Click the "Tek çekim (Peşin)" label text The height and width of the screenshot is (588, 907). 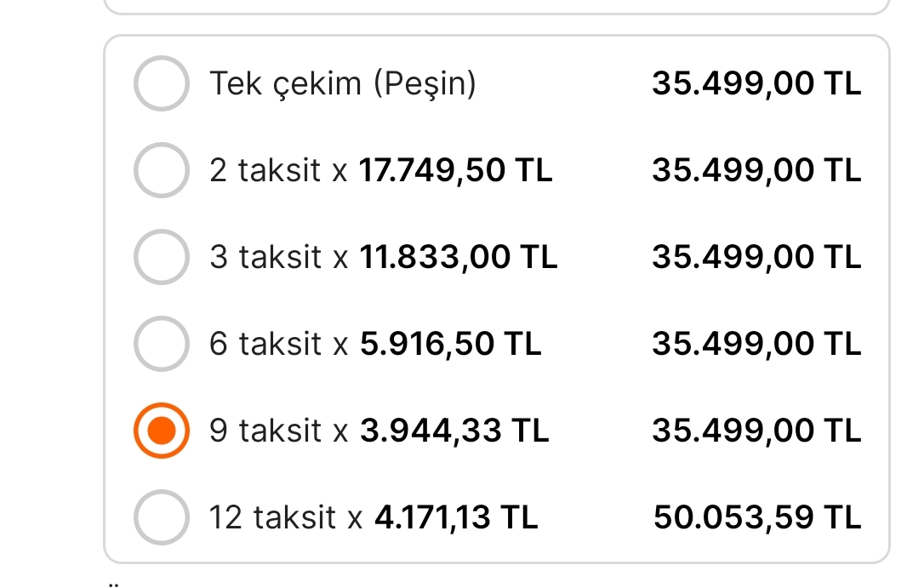(343, 83)
